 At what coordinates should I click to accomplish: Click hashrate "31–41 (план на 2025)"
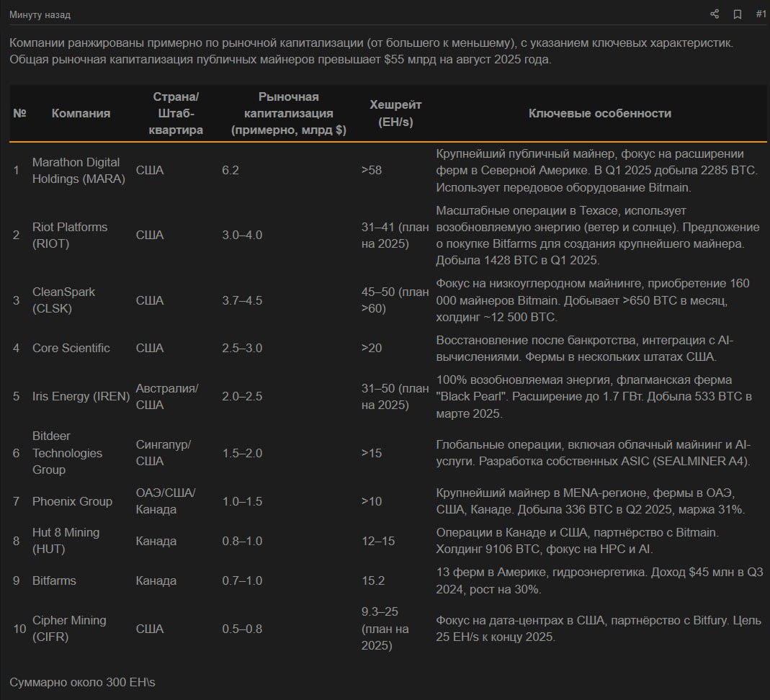click(395, 235)
